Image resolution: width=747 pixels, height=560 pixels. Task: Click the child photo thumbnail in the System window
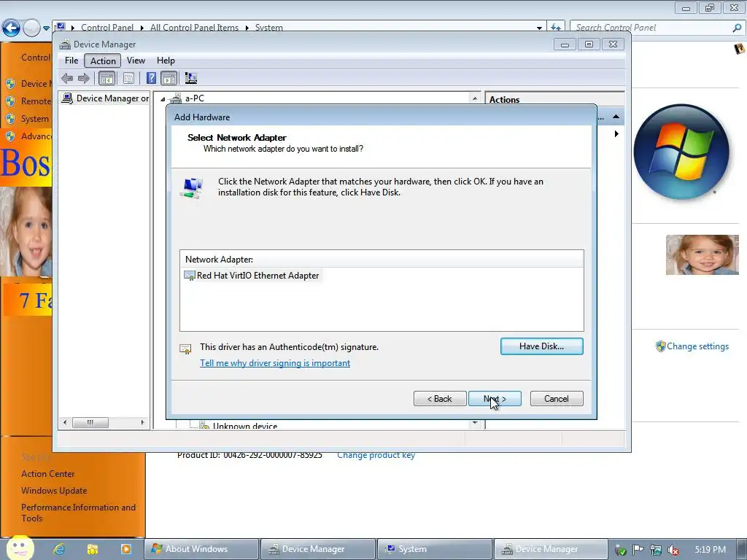coord(703,254)
